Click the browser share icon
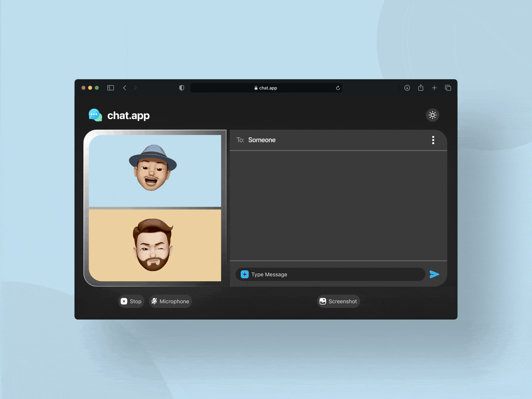Viewport: 532px width, 399px height. pyautogui.click(x=421, y=87)
